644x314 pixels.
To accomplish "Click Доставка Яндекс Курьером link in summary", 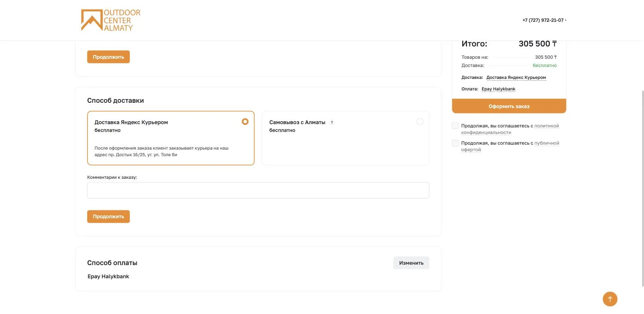I will 516,77.
